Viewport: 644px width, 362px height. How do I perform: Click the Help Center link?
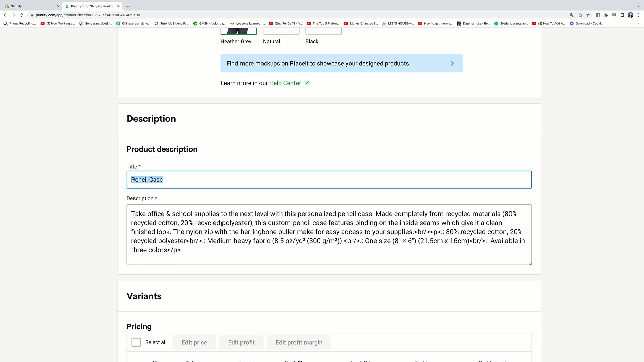pos(285,83)
